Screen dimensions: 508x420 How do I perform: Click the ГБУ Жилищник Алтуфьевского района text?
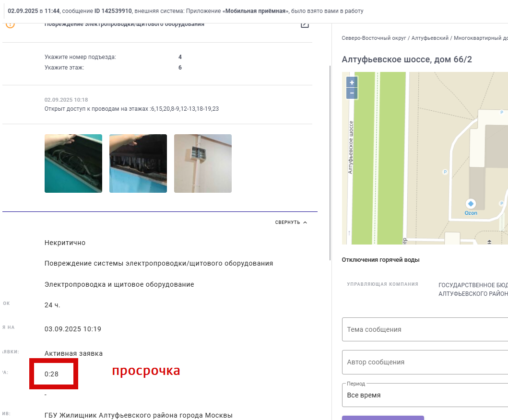(139, 415)
